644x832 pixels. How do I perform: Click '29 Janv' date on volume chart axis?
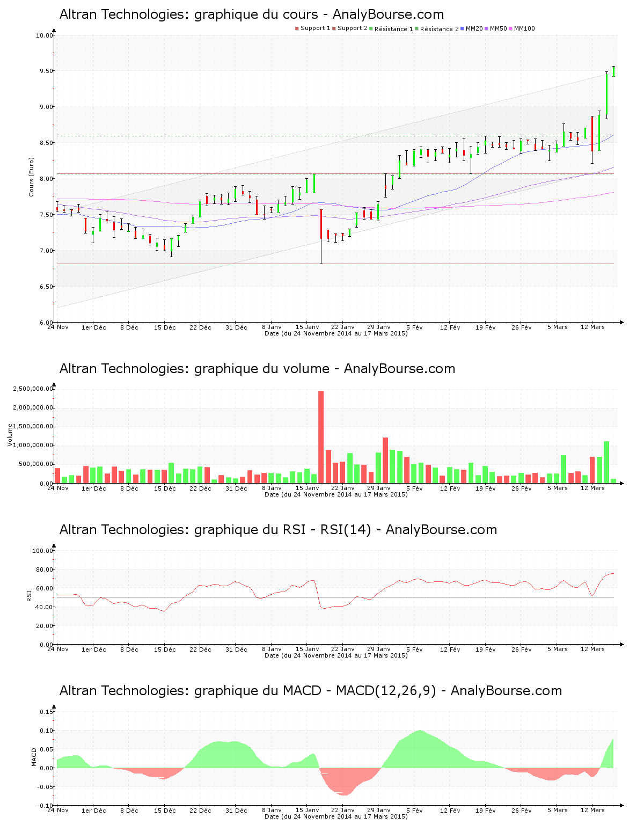click(379, 488)
